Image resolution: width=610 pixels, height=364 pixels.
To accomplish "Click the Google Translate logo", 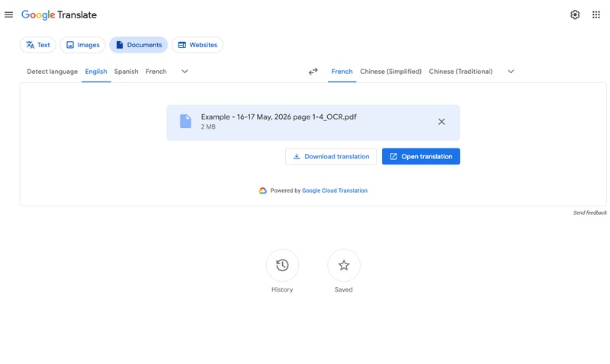I will 59,14.
